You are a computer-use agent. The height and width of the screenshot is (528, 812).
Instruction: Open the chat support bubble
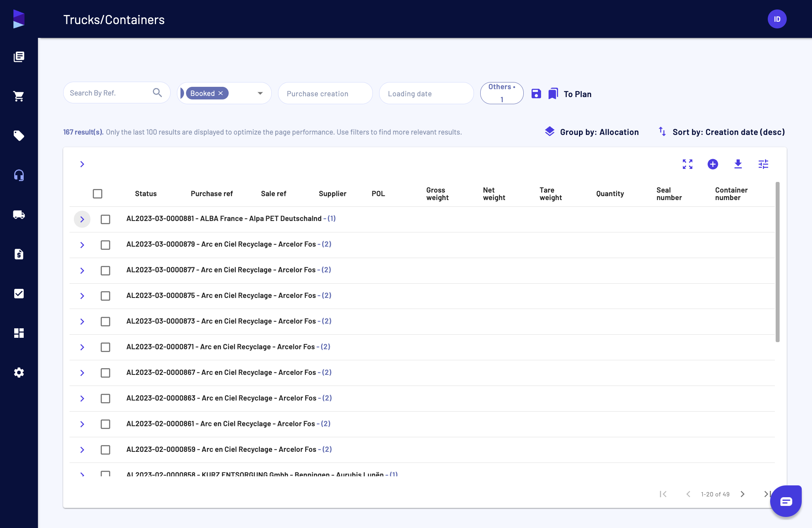786,501
